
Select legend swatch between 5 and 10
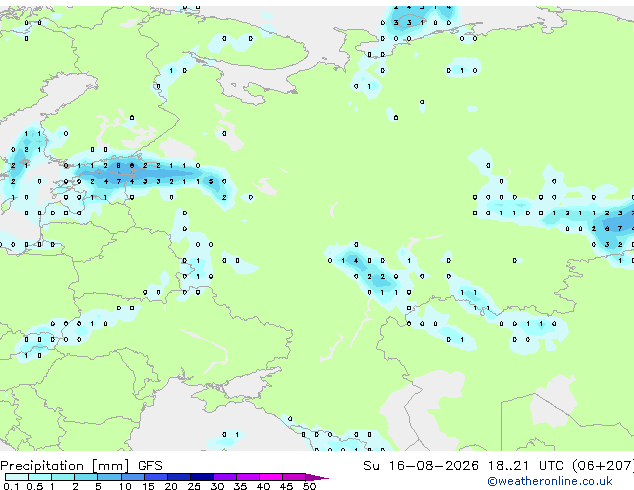coord(109,477)
